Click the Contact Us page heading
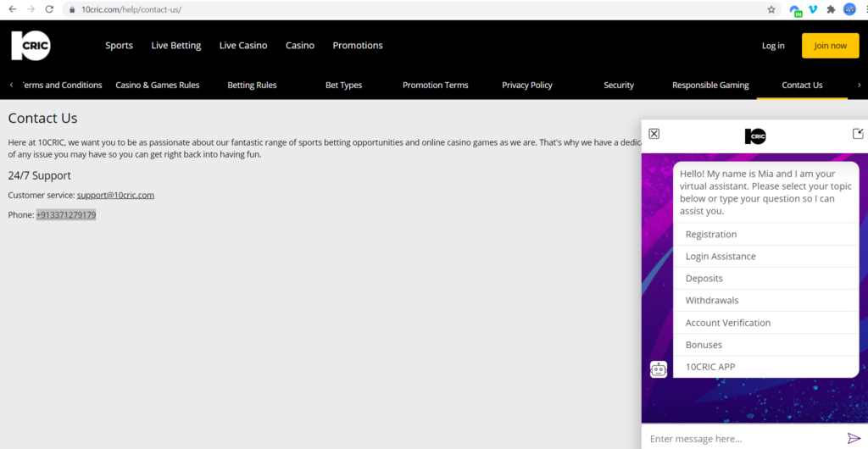Screen dimensions: 868x449 [42, 119]
